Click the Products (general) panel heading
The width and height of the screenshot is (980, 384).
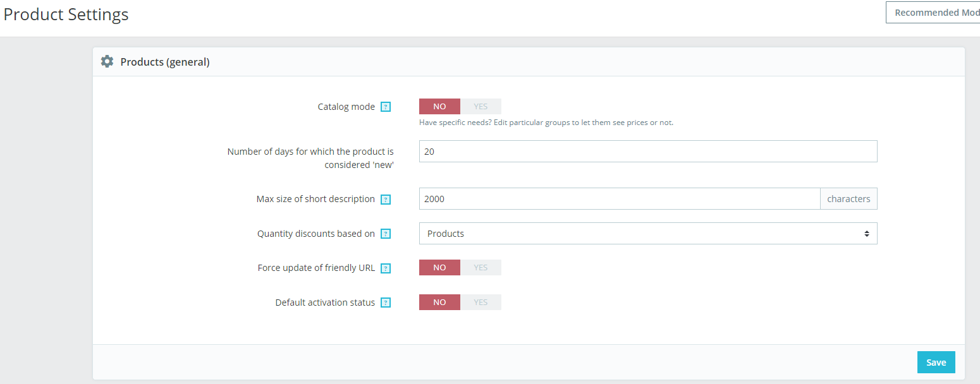pyautogui.click(x=165, y=62)
